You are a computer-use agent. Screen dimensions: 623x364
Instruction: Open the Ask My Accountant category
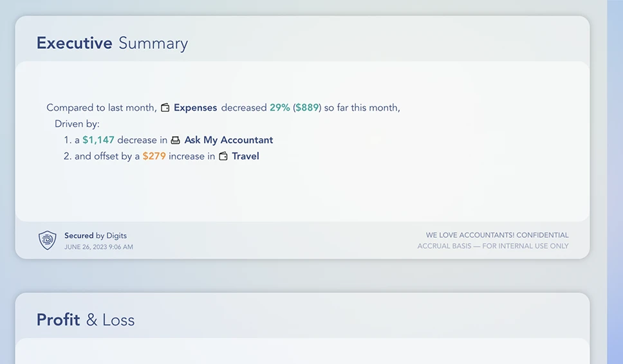[228, 140]
